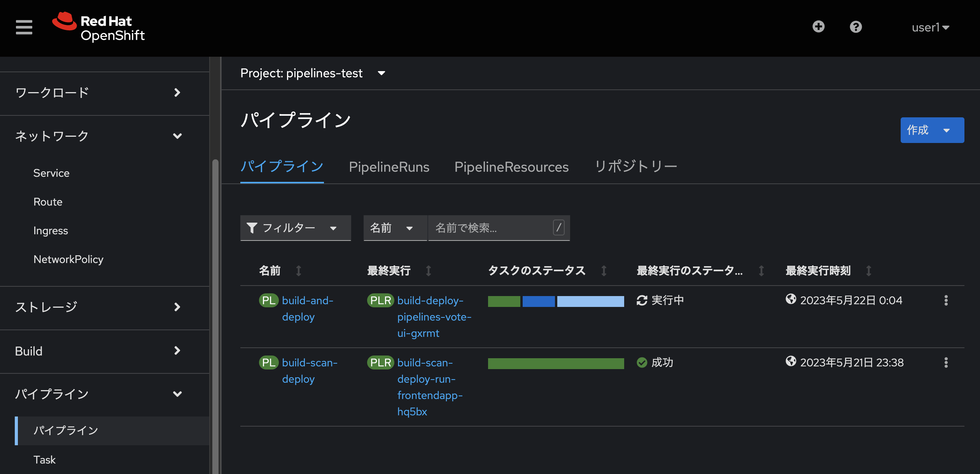
Task: Click the PL badge beside build-scan-deploy
Action: (x=268, y=362)
